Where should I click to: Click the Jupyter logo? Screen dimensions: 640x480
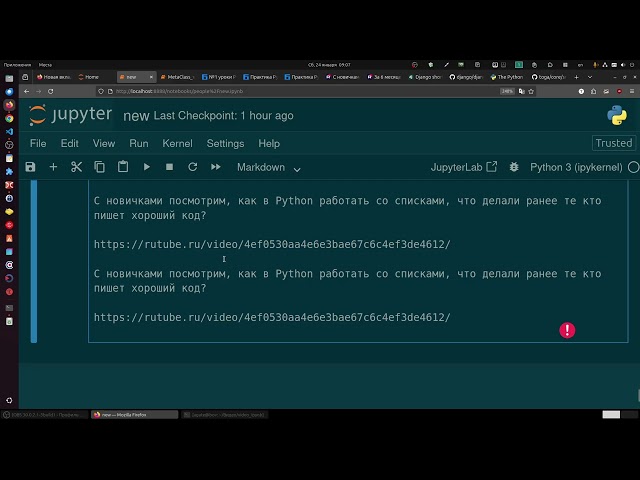[x=70, y=115]
